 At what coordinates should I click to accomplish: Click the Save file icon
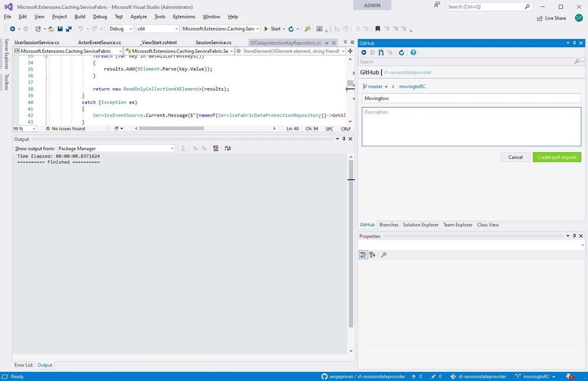60,29
